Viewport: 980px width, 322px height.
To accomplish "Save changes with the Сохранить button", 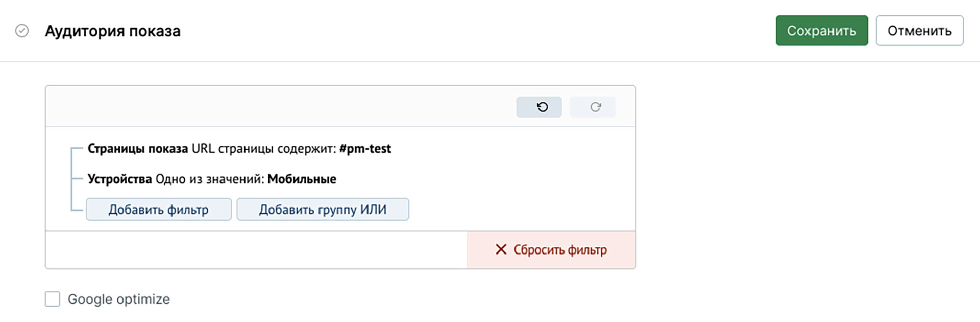I will tap(822, 31).
